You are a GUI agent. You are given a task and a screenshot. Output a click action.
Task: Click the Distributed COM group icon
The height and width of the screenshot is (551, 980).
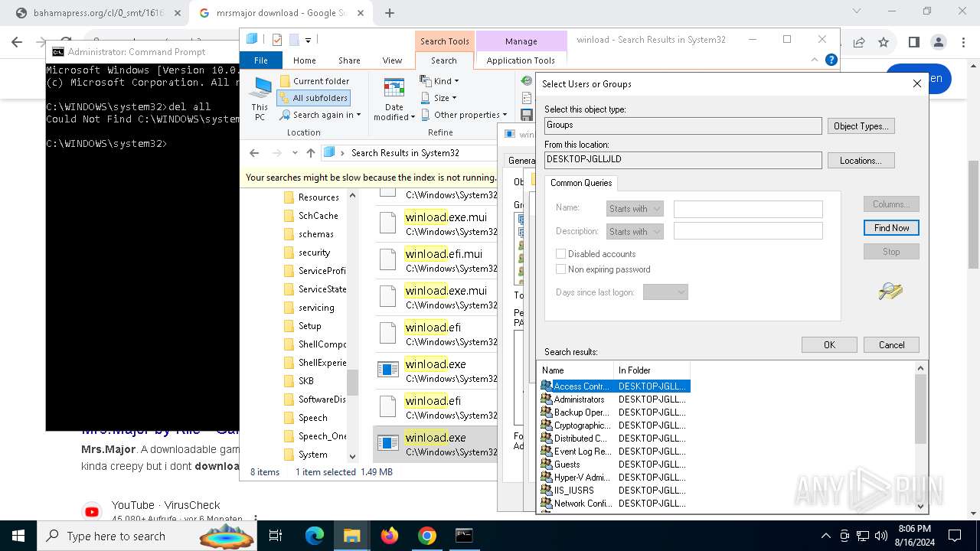(546, 439)
